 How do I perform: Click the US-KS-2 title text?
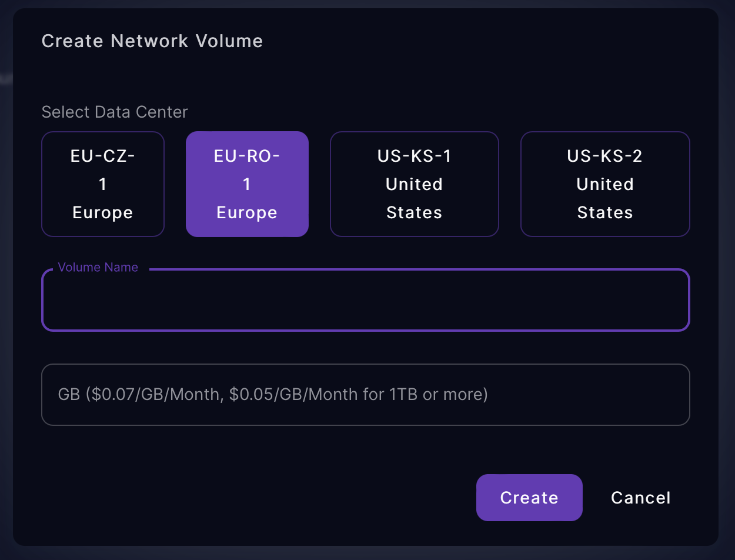coord(604,156)
